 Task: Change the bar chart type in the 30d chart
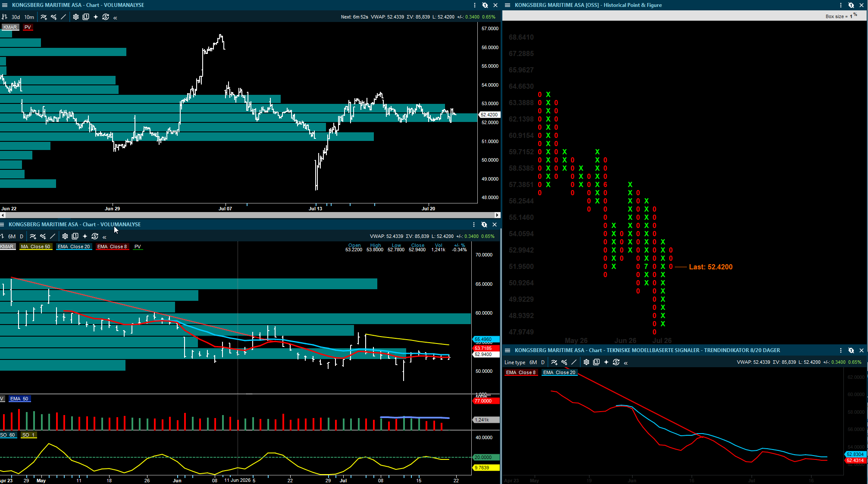(x=4, y=17)
